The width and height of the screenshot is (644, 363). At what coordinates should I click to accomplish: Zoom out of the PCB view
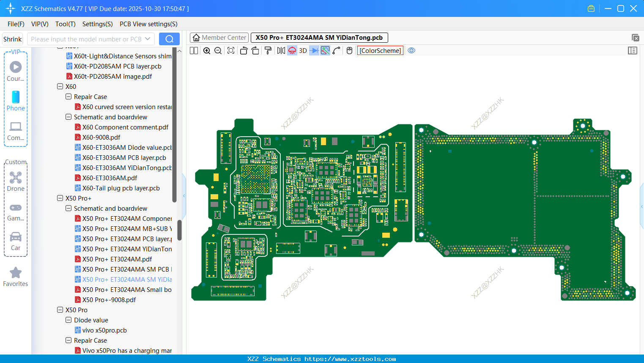[218, 51]
